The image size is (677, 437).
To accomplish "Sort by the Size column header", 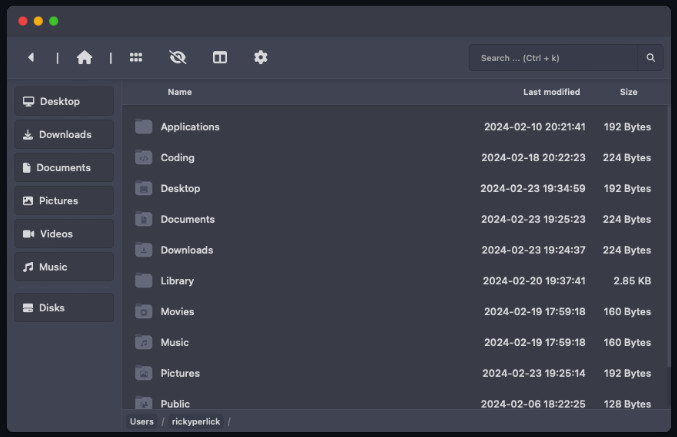I will pyautogui.click(x=628, y=92).
